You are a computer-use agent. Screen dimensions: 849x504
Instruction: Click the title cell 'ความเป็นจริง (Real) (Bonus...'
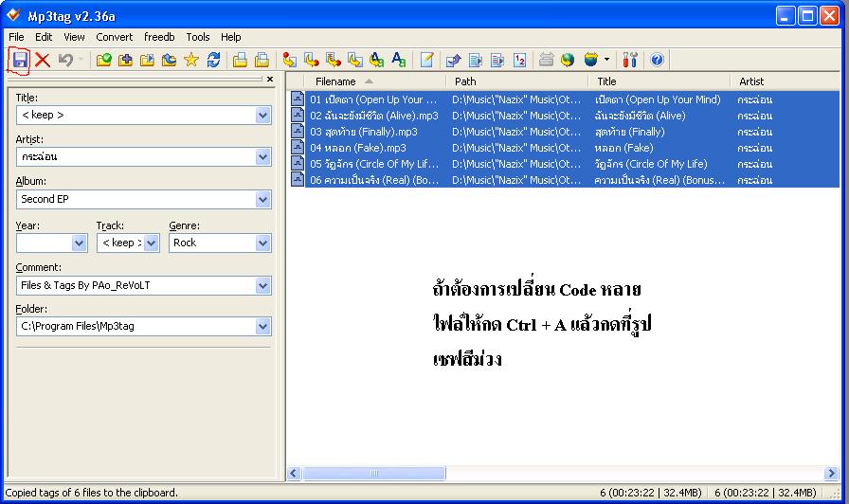click(659, 180)
